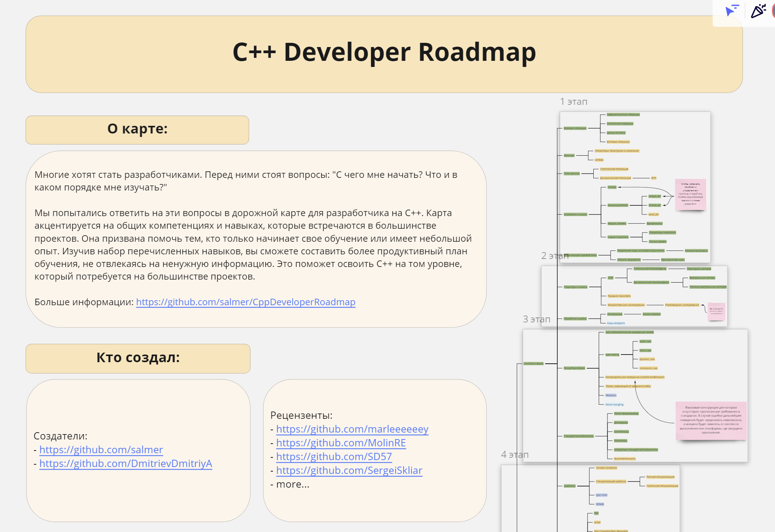Screen dimensions: 775x532
Task: Select the 'О карте:' heading box
Action: pyautogui.click(x=137, y=130)
